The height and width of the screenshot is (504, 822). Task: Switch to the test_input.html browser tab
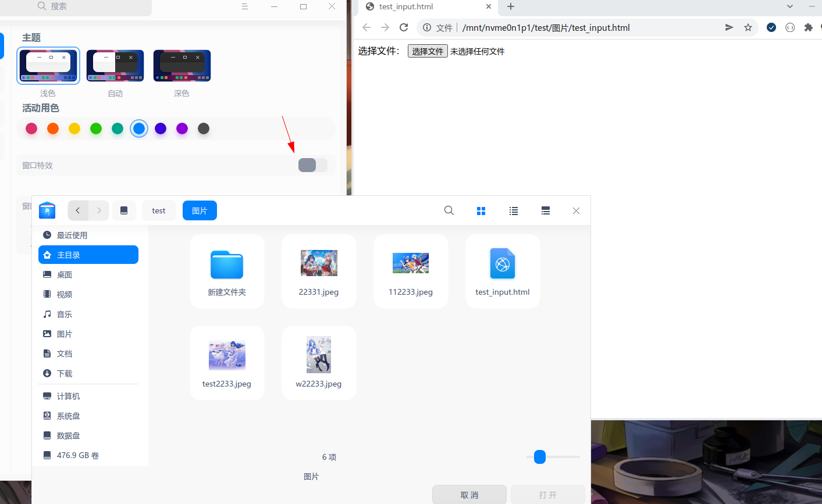(428, 6)
